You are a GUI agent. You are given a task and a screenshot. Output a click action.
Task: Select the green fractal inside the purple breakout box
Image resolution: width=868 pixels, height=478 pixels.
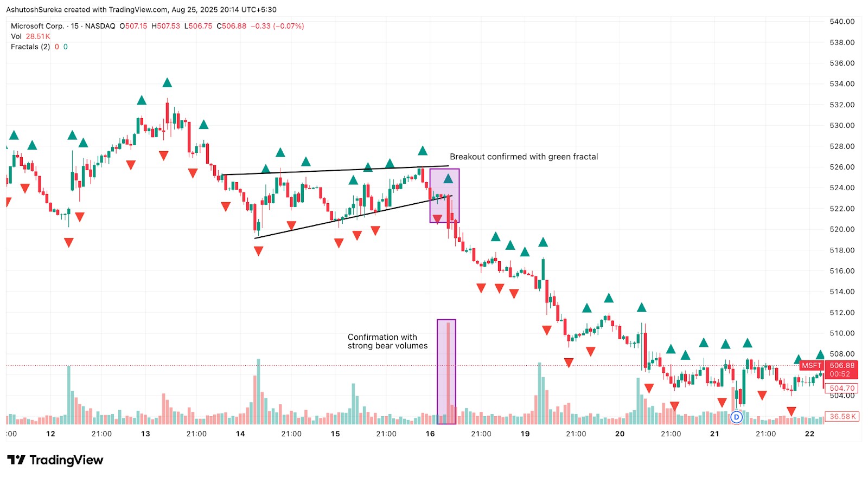click(448, 178)
